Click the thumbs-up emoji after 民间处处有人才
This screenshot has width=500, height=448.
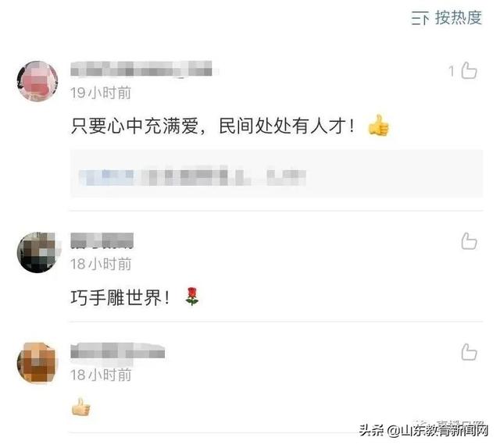point(378,125)
